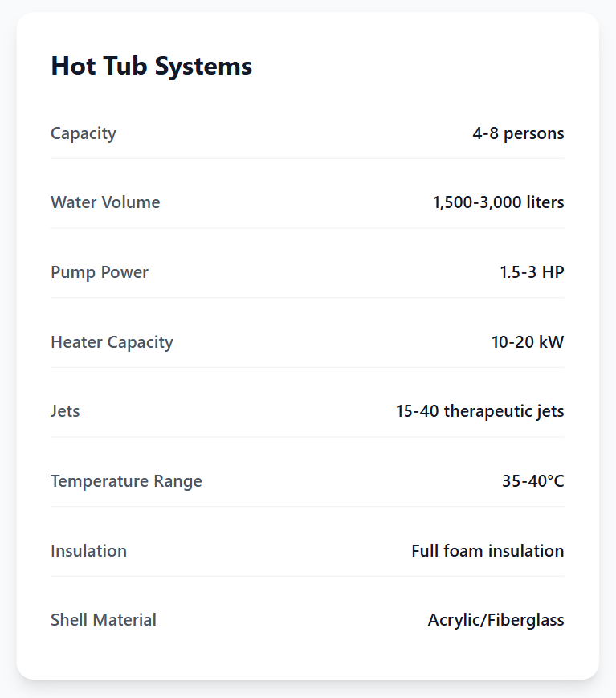
Task: Click the word liters in Water Volume row
Action: coord(545,202)
